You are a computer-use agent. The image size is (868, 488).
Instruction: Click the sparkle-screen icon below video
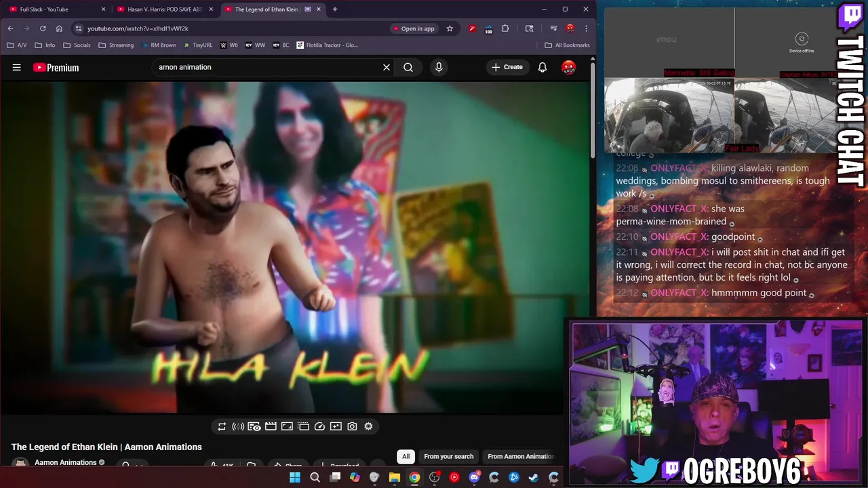[336, 426]
